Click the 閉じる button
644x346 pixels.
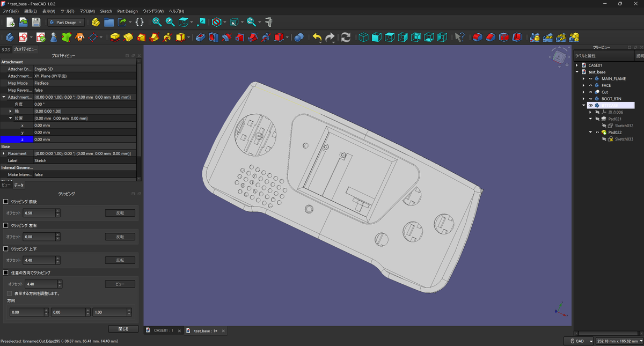click(123, 329)
